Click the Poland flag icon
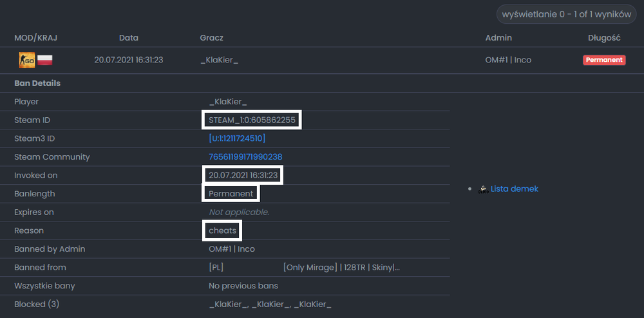644x318 pixels. point(45,61)
